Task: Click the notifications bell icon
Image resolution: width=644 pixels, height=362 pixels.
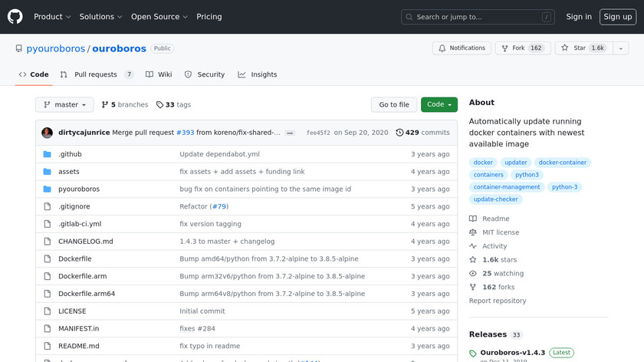Action: [x=442, y=48]
